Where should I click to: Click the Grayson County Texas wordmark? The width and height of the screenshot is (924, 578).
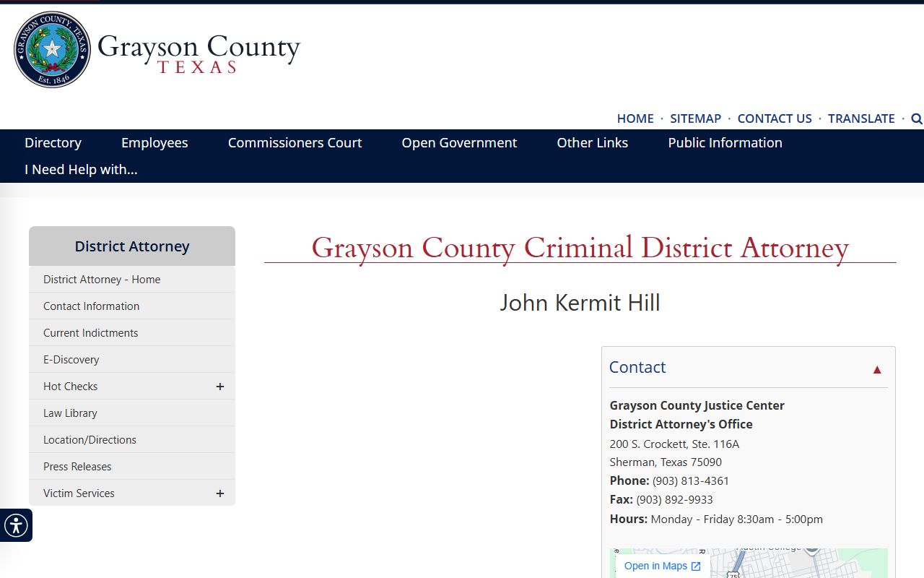pos(199,53)
